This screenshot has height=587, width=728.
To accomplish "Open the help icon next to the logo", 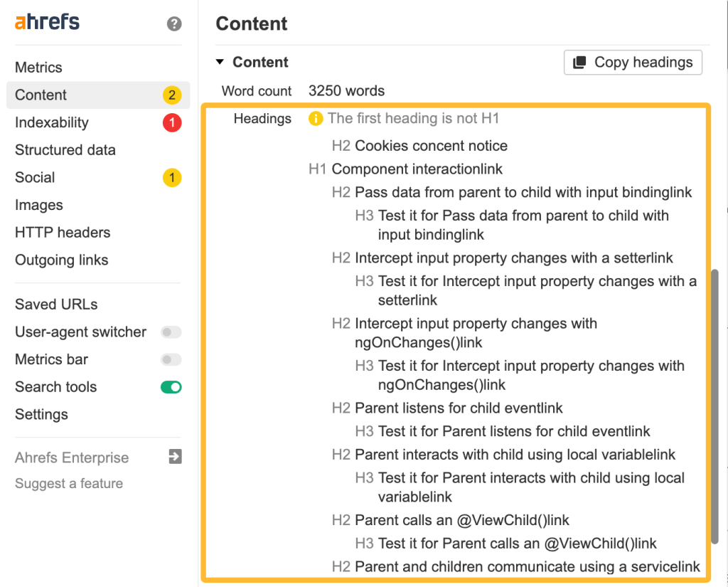I will click(173, 23).
